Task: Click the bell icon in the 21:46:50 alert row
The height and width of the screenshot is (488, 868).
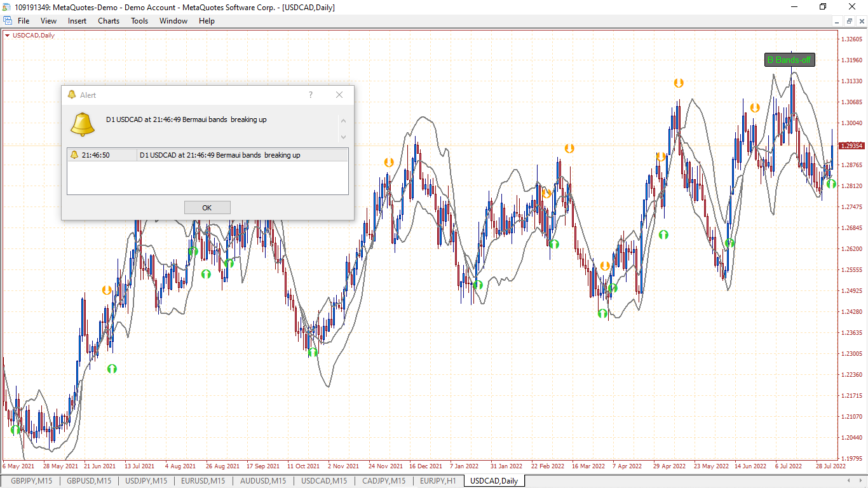Action: 74,155
